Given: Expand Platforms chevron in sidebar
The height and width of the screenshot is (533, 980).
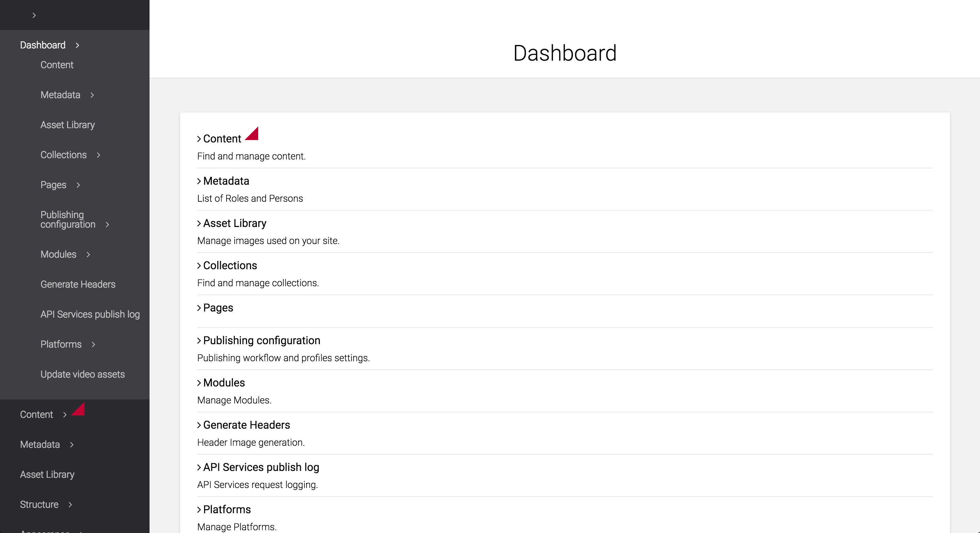Looking at the screenshot, I should 93,345.
